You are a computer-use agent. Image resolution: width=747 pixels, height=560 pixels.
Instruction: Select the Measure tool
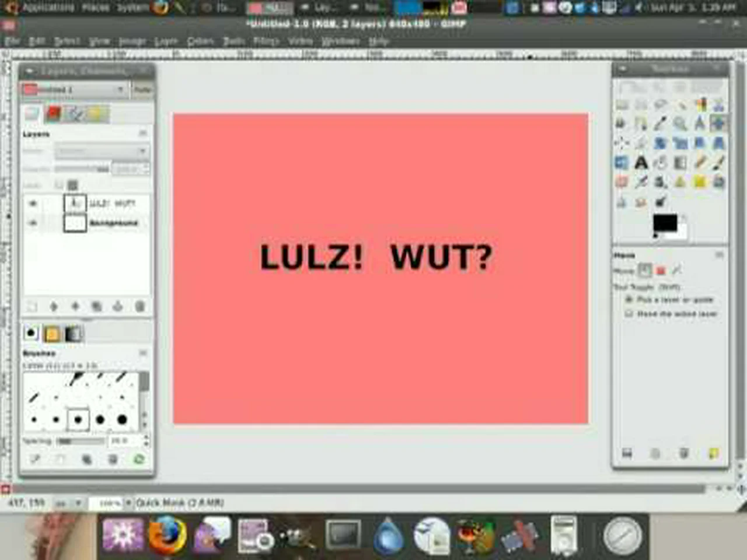pos(700,124)
